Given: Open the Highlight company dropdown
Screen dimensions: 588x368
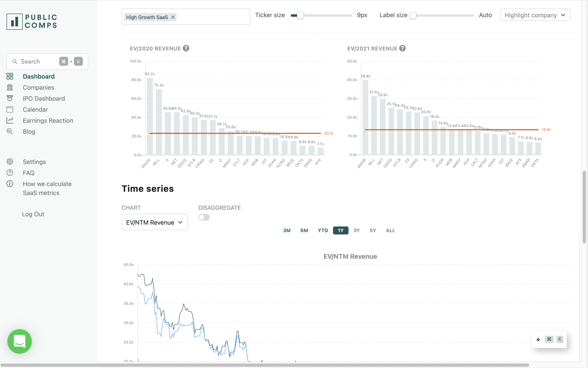Looking at the screenshot, I should [x=535, y=15].
